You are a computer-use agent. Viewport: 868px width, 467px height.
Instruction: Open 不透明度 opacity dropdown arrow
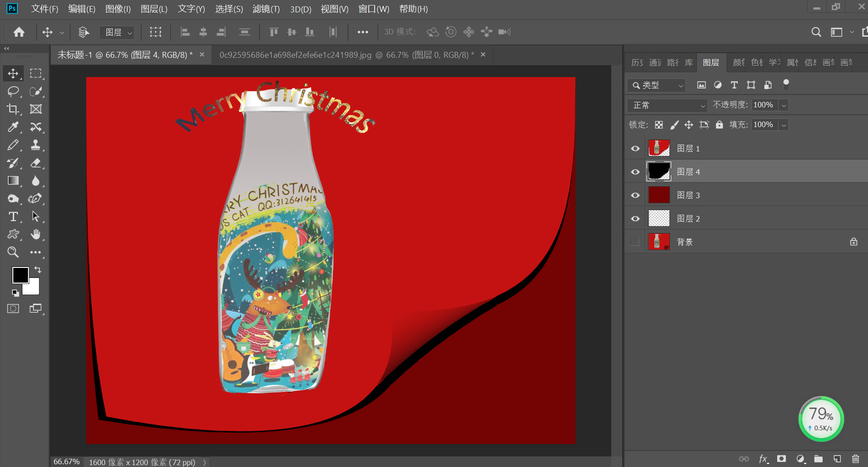point(784,106)
